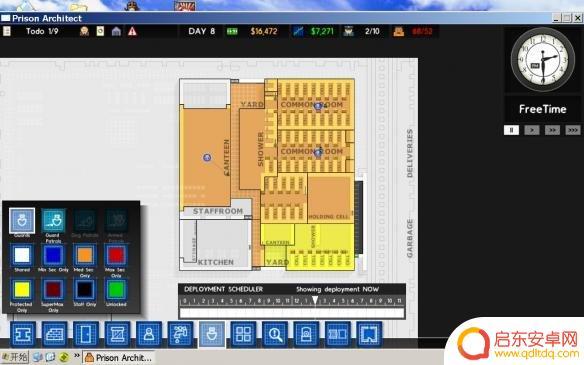Select the guard marker in the large Canteen
The height and width of the screenshot is (365, 584).
tap(207, 158)
